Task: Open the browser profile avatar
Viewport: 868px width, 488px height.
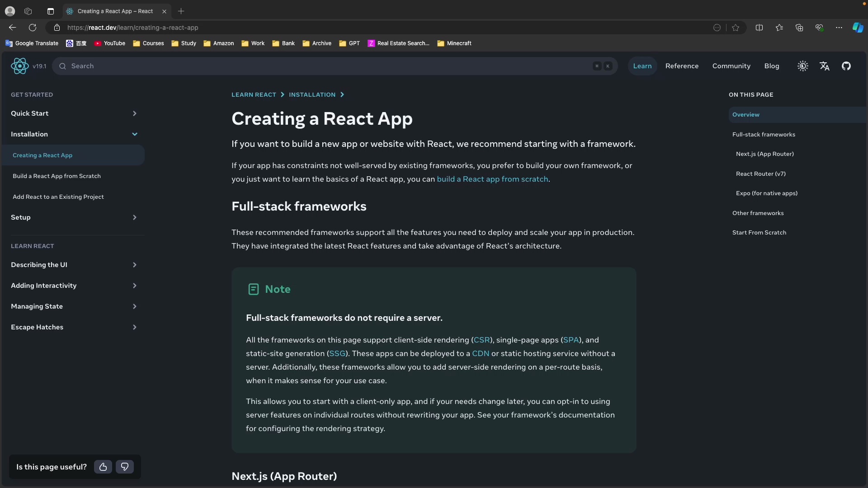Action: pyautogui.click(x=10, y=11)
